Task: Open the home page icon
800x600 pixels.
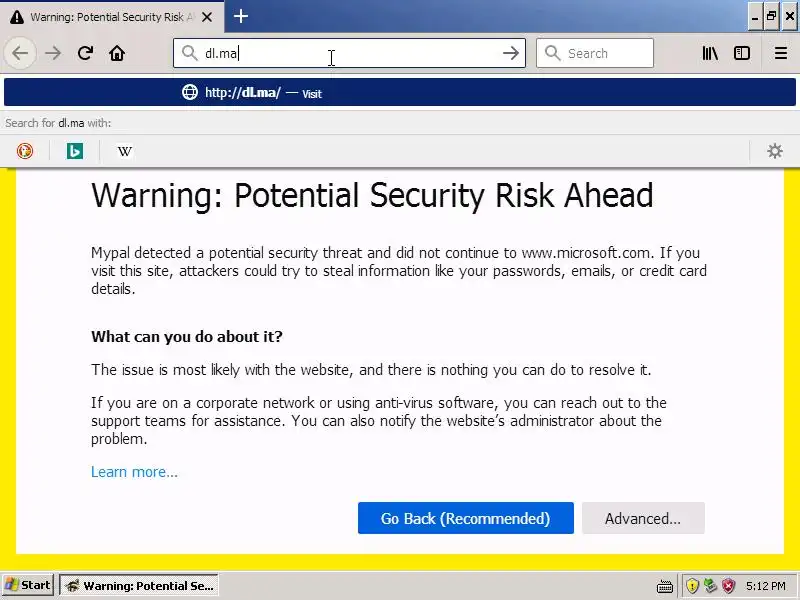Action: [x=117, y=53]
